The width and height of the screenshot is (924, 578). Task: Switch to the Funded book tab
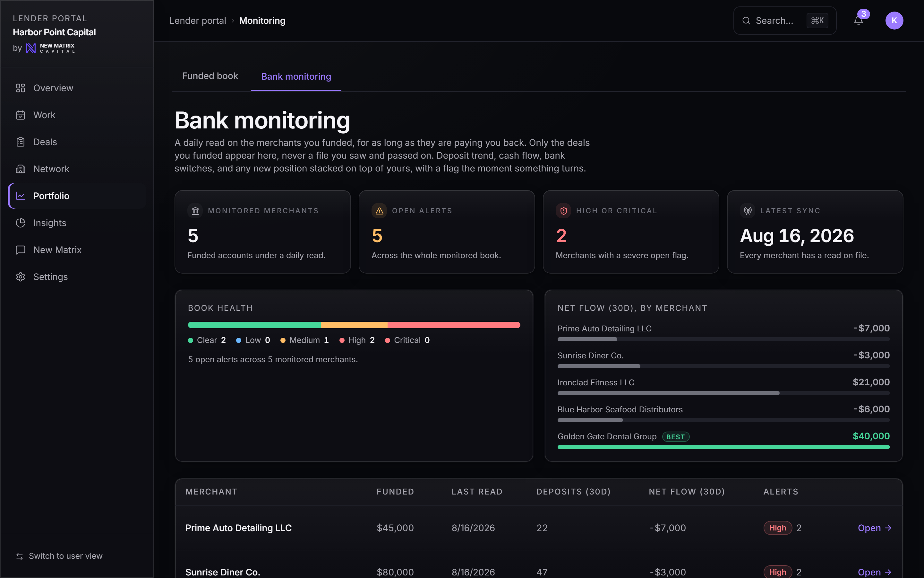pyautogui.click(x=210, y=76)
